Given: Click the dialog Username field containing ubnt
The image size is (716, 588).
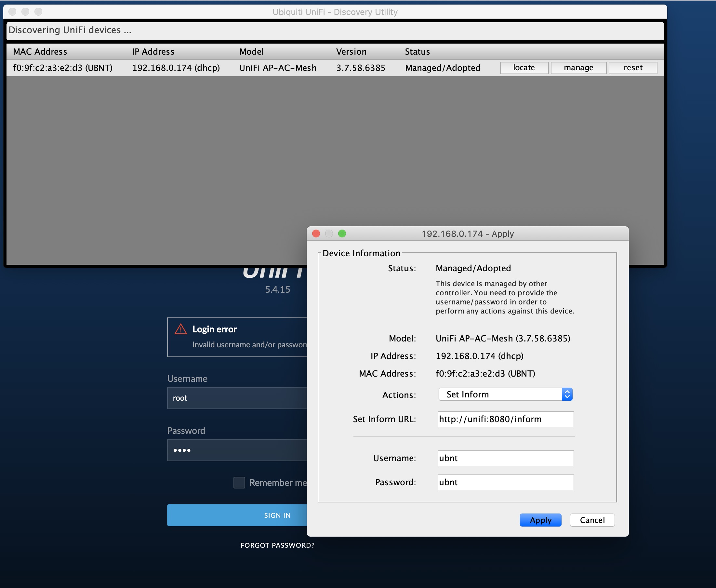Looking at the screenshot, I should pos(505,458).
